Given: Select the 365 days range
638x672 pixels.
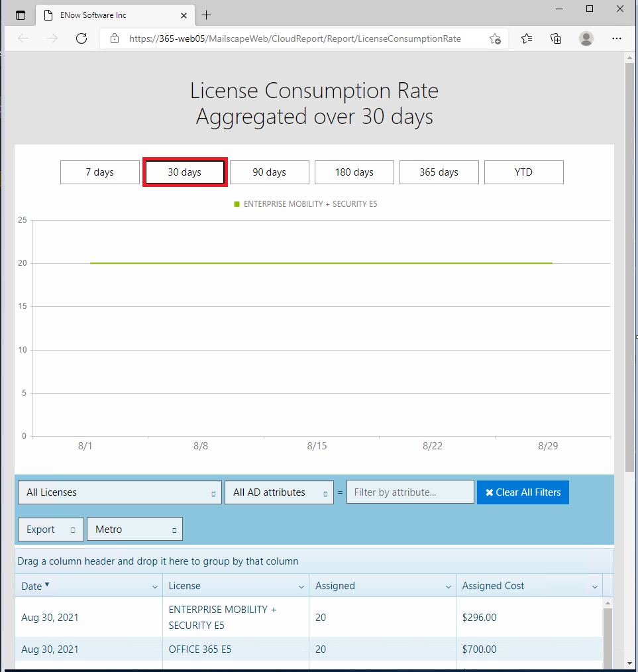Looking at the screenshot, I should coord(439,172).
